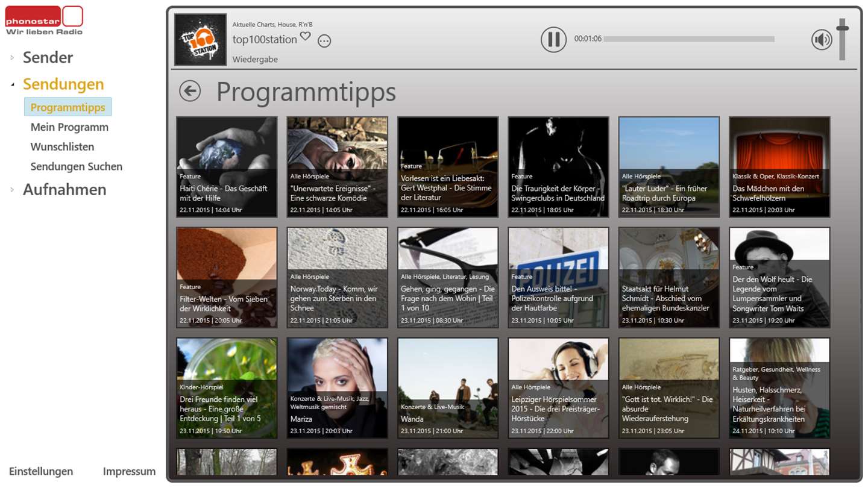Select Mein Programm in the sidebar
This screenshot has height=488, width=868.
coord(69,127)
